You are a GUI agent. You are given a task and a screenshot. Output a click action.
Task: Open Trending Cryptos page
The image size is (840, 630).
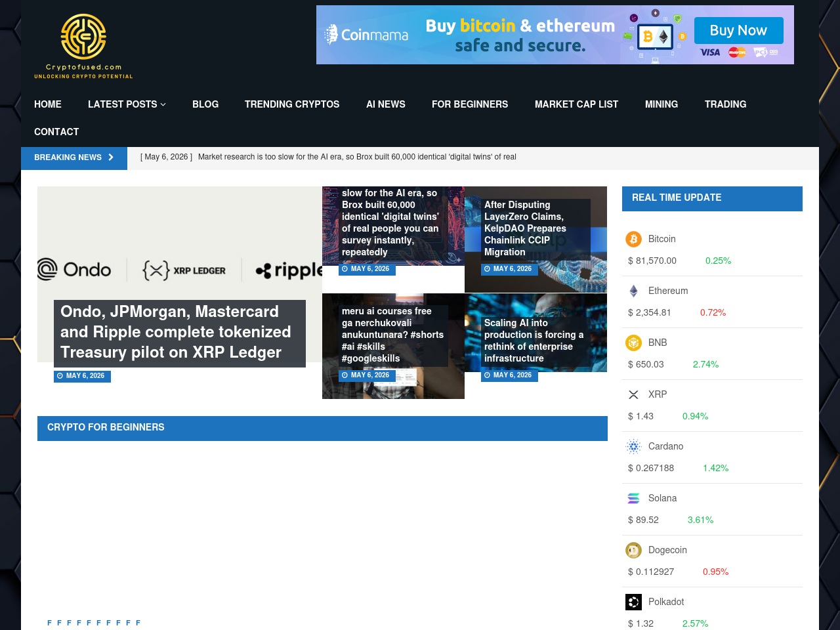(x=292, y=104)
